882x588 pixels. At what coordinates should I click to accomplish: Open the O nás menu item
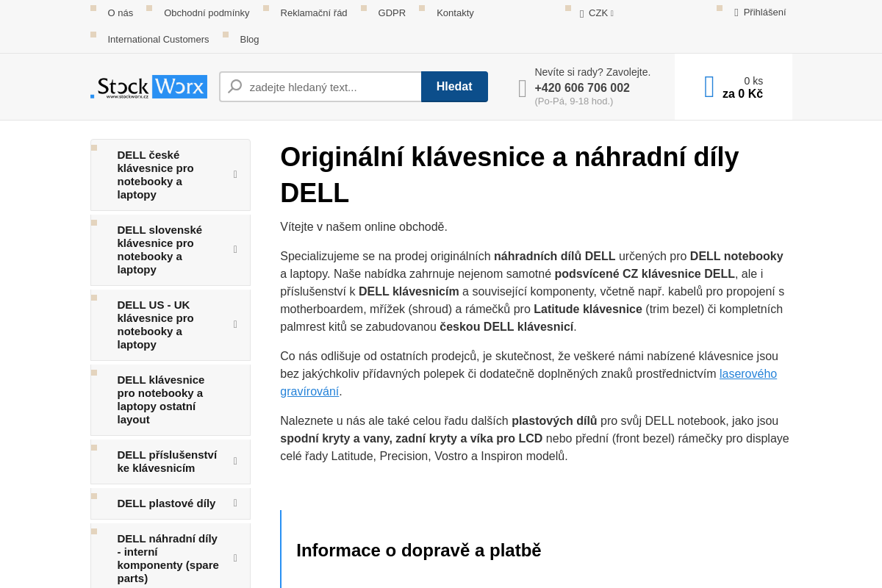coord(121,12)
